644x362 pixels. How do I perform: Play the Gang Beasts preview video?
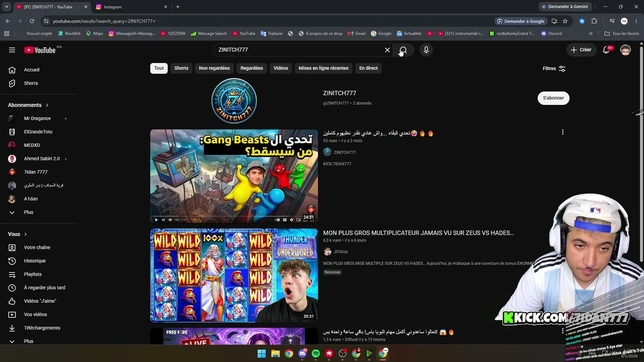coord(156,220)
